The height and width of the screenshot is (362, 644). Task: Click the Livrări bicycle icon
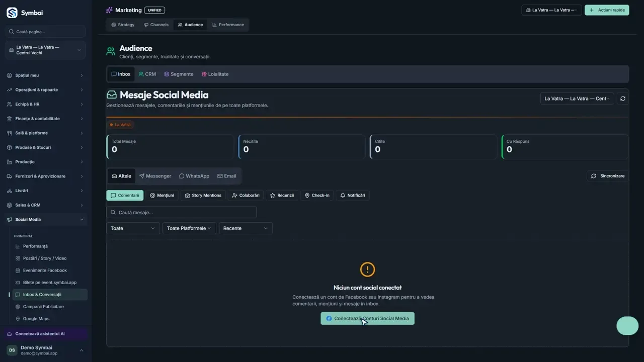click(10, 191)
